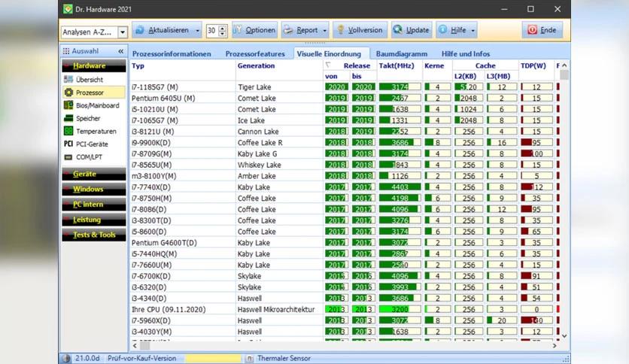Select the Pentium G4600T(D) row
Image resolution: width=629 pixels, height=364 pixels.
click(x=345, y=242)
